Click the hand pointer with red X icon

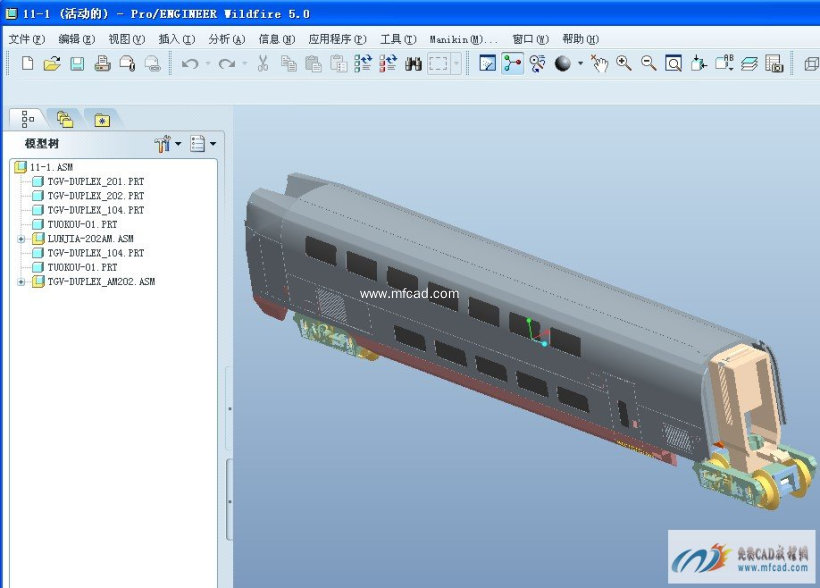pyautogui.click(x=599, y=64)
